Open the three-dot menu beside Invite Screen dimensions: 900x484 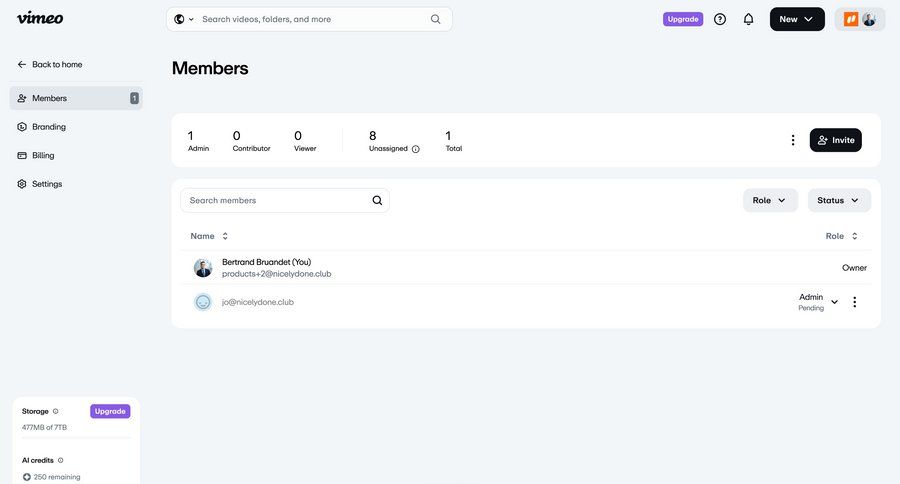pyautogui.click(x=793, y=140)
